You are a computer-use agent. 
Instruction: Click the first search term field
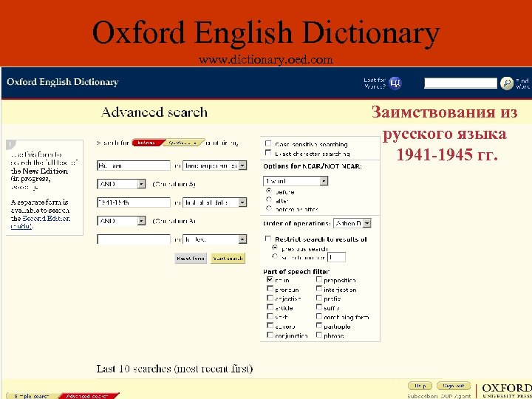133,166
